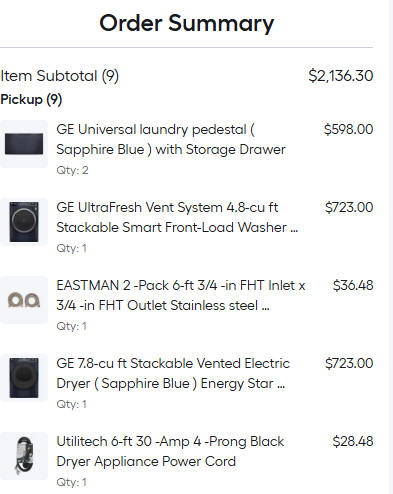The height and width of the screenshot is (494, 393).
Task: Select the Item Subtotal (9) label
Action: click(x=60, y=76)
